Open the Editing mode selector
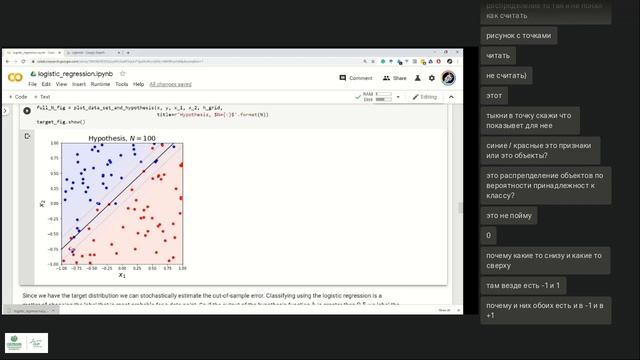 click(x=424, y=97)
